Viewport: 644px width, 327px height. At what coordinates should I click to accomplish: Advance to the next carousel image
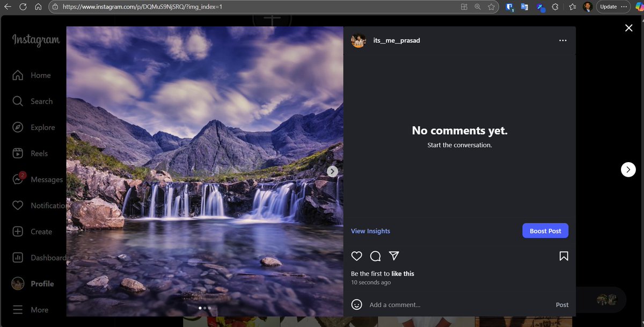332,171
